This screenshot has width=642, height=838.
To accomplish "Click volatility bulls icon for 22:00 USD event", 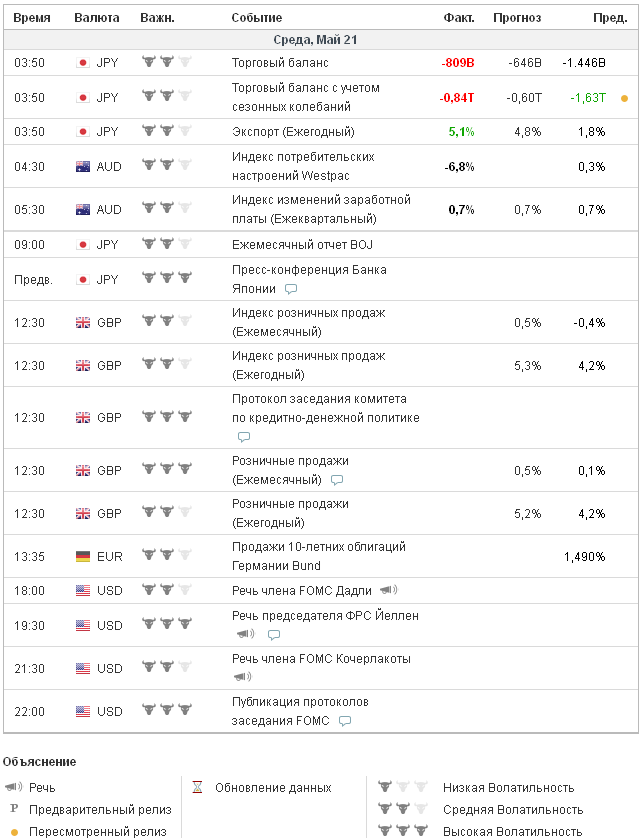I will pyautogui.click(x=166, y=711).
